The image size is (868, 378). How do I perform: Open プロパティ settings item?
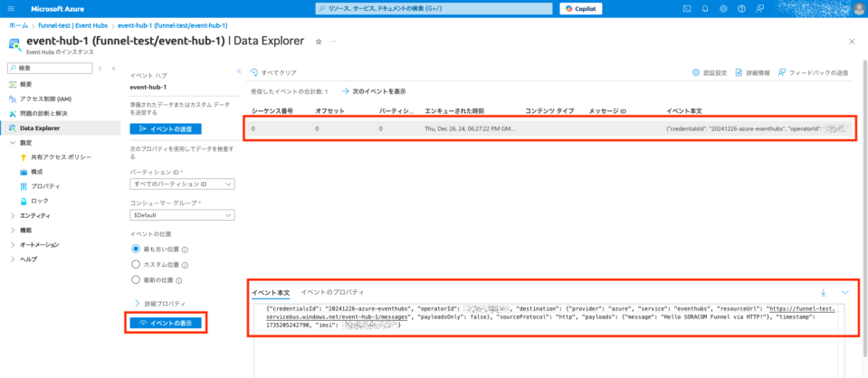tap(45, 186)
